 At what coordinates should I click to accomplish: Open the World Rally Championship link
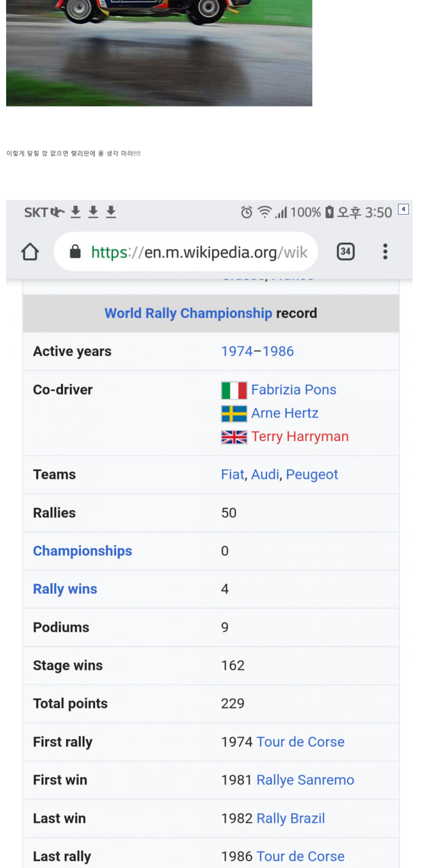(x=188, y=313)
